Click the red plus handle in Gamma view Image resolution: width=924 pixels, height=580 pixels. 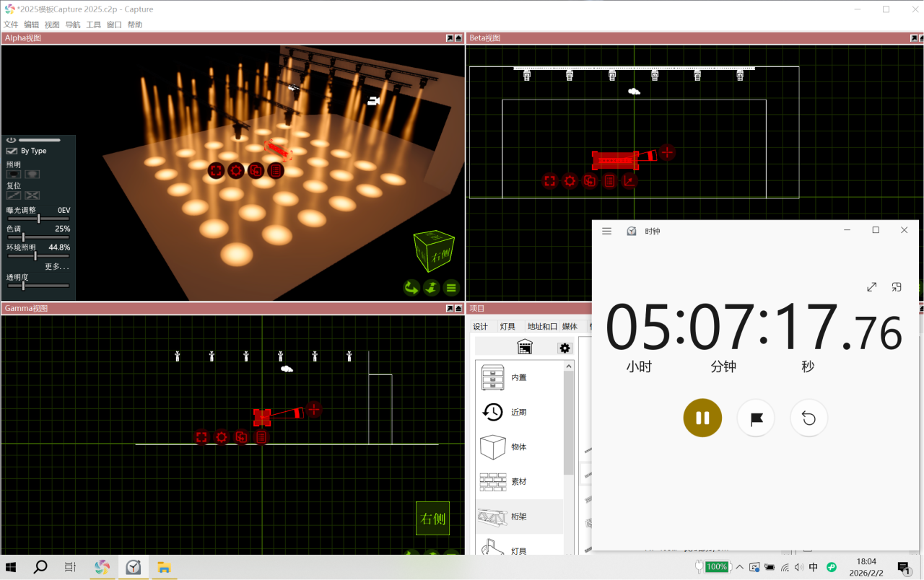313,410
